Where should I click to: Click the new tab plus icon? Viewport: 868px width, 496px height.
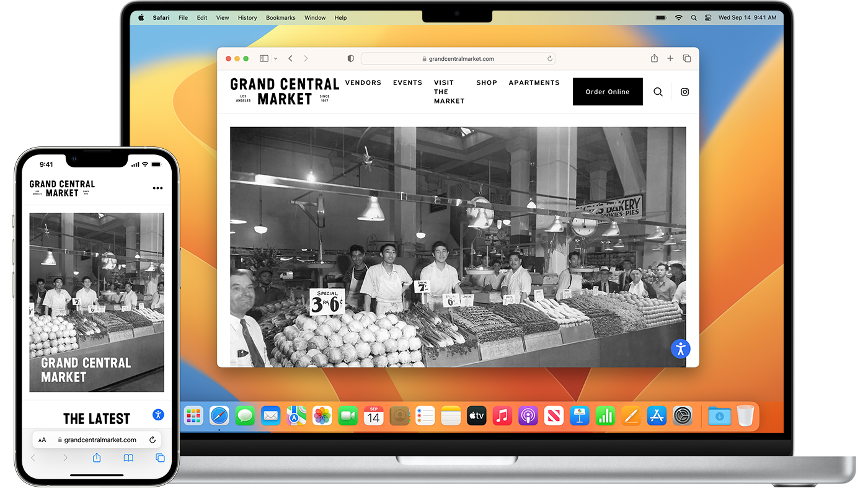[x=670, y=58]
